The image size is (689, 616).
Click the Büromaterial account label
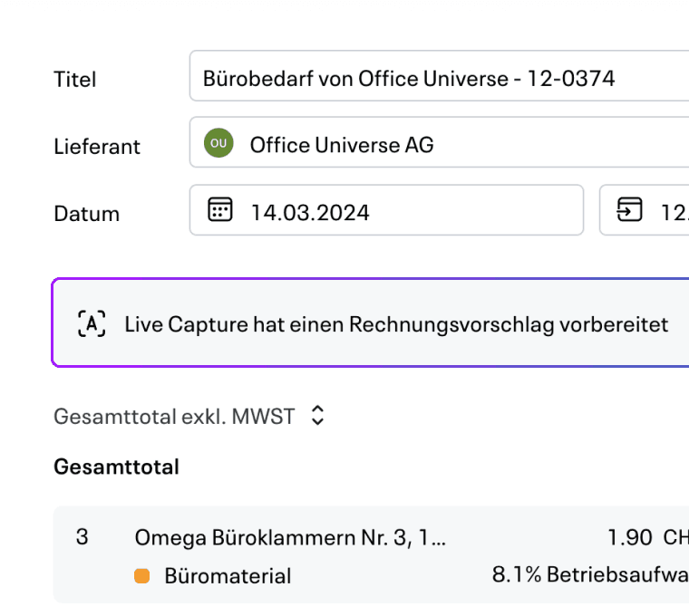(228, 575)
